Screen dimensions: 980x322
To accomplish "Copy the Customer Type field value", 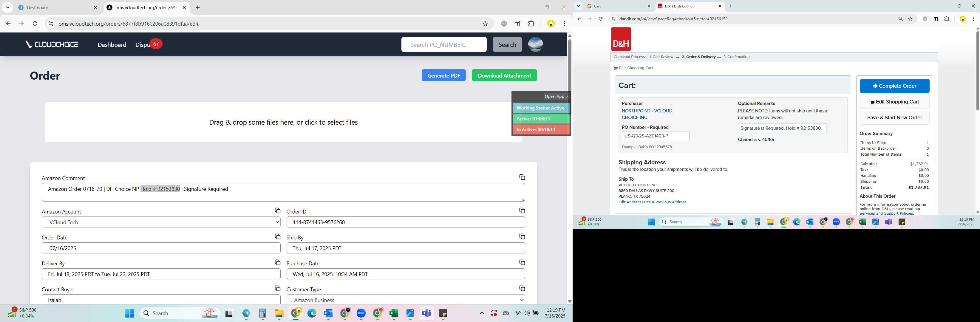I will point(522,289).
